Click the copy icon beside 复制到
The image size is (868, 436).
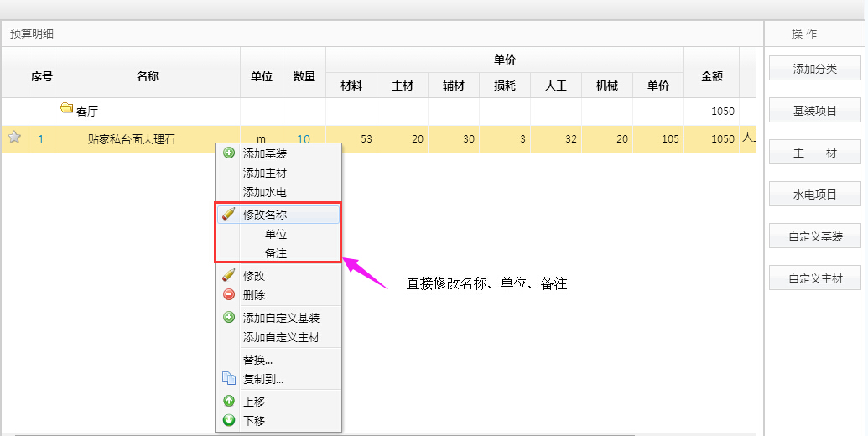[229, 379]
